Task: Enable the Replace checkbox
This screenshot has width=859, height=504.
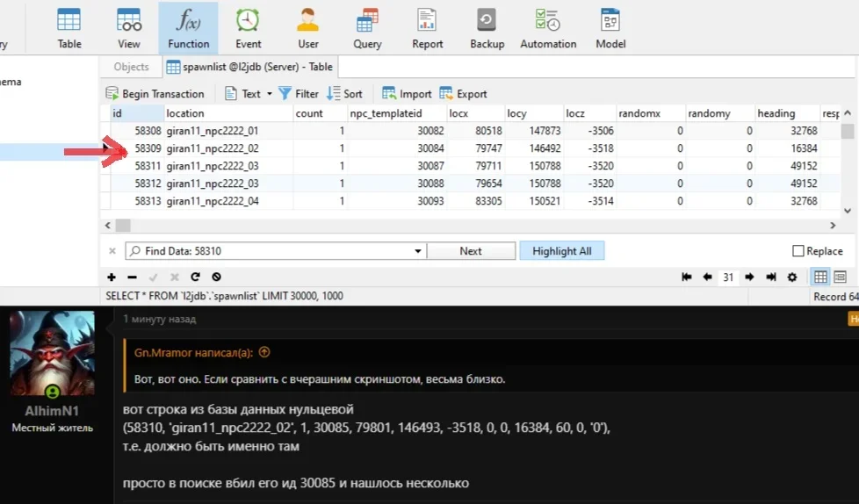Action: click(798, 251)
